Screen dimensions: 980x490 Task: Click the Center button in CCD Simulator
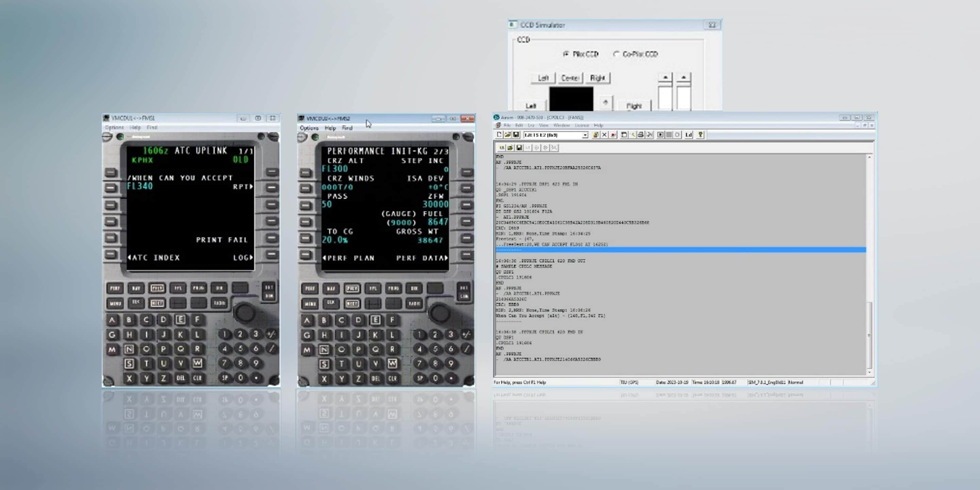pyautogui.click(x=570, y=78)
